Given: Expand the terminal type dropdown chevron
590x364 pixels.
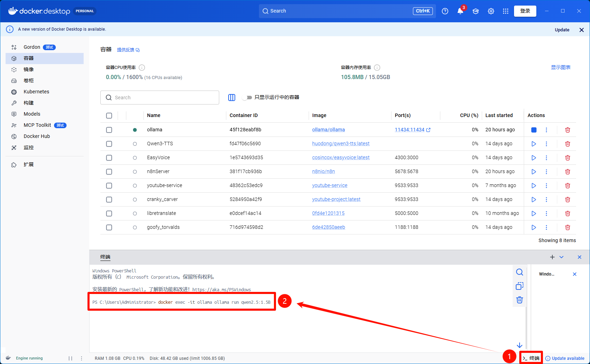Looking at the screenshot, I should [561, 257].
